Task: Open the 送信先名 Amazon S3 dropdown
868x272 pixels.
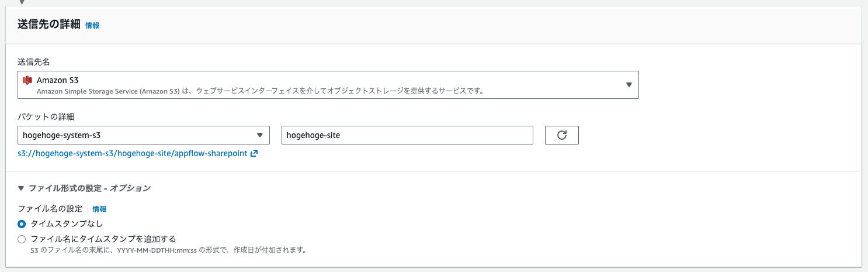Action: pyautogui.click(x=328, y=85)
